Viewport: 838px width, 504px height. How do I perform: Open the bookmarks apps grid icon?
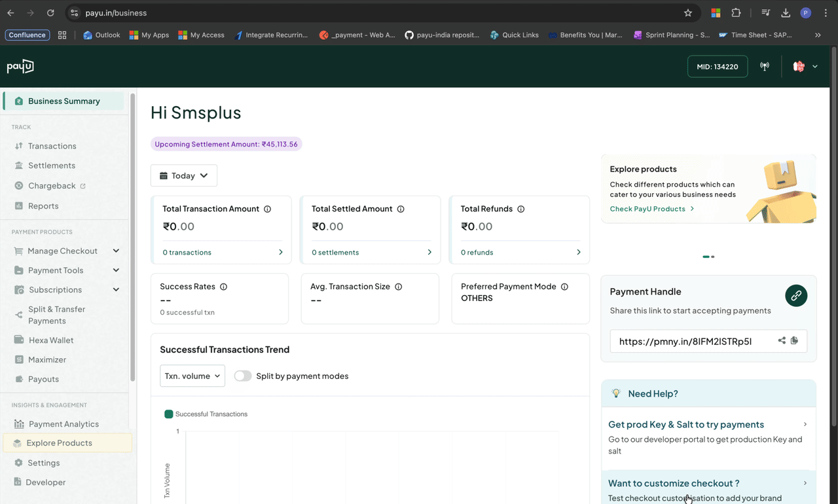[x=62, y=35]
